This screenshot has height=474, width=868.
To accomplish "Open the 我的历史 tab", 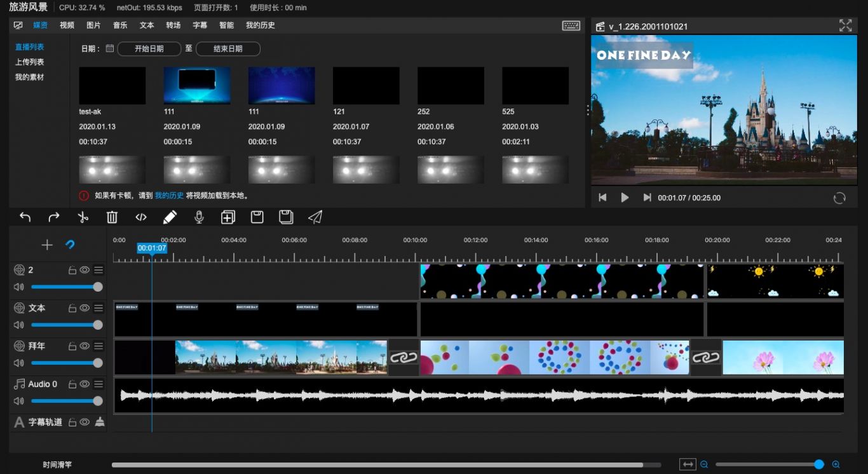I will coord(261,25).
